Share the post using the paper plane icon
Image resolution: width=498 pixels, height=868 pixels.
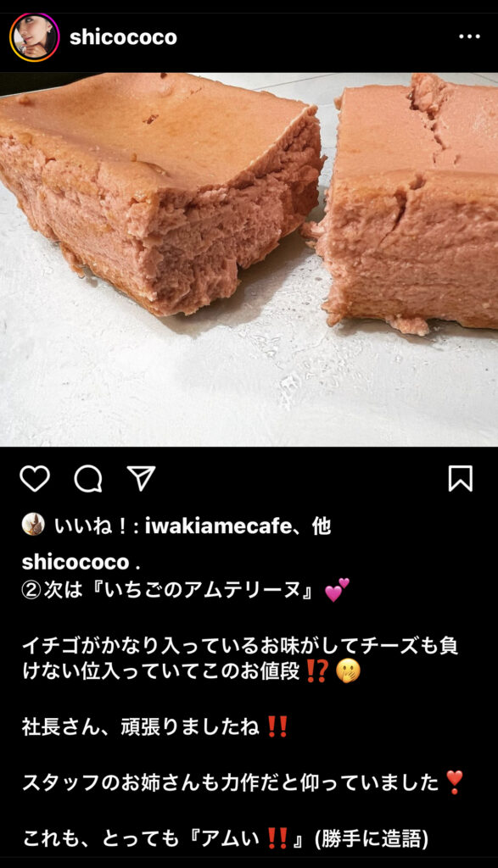pos(142,478)
